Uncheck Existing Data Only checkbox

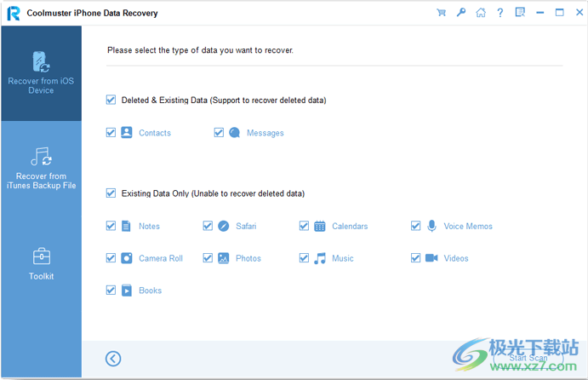tap(111, 193)
